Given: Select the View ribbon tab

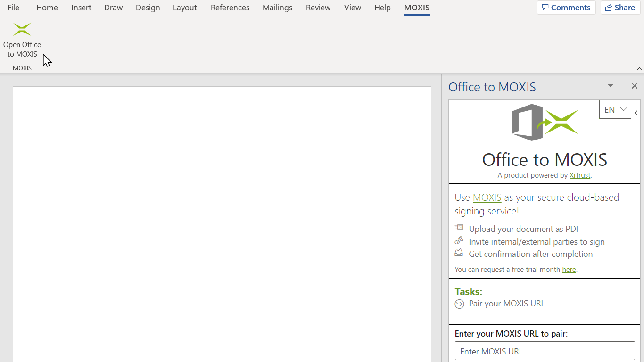Looking at the screenshot, I should tap(353, 8).
